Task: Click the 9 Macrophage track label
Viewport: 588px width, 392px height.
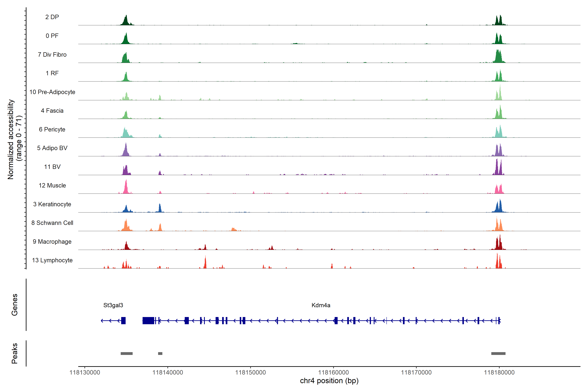Action: [x=52, y=242]
